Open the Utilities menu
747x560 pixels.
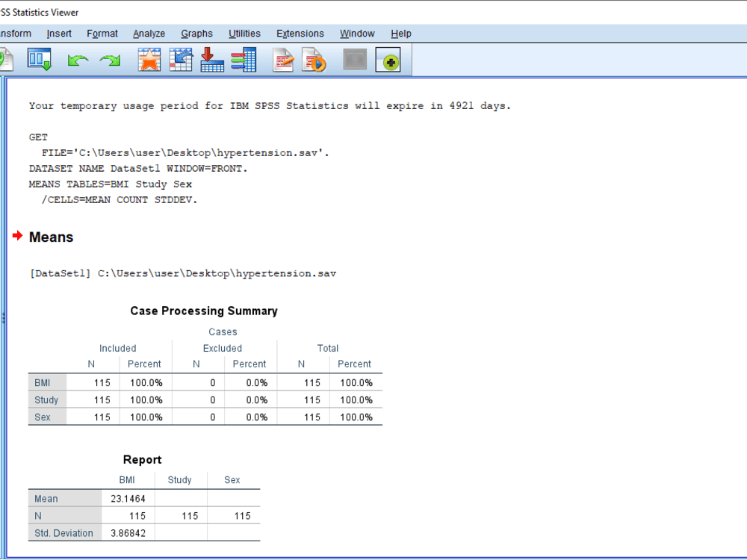coord(244,34)
